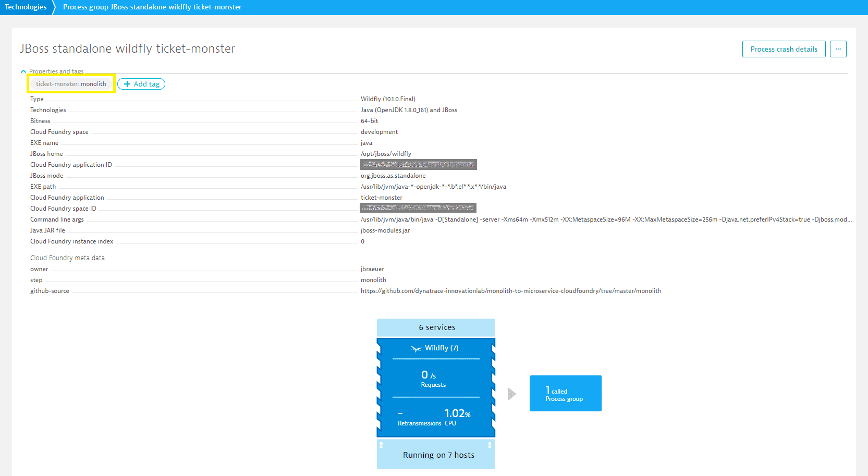This screenshot has height=476, width=868.
Task: Open the more options ellipsis button
Action: coord(838,49)
